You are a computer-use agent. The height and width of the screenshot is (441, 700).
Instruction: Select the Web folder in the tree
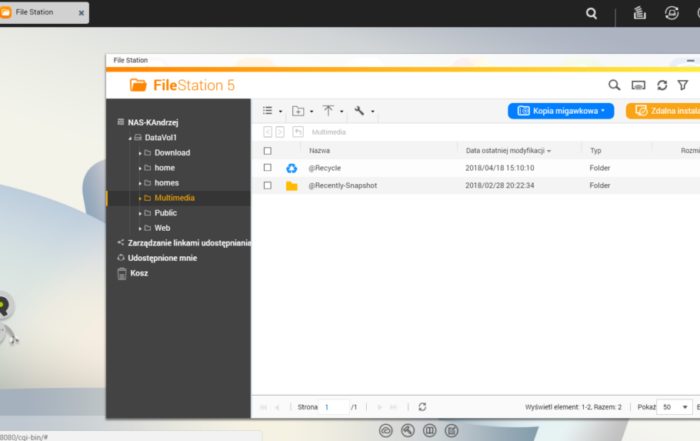(x=162, y=228)
